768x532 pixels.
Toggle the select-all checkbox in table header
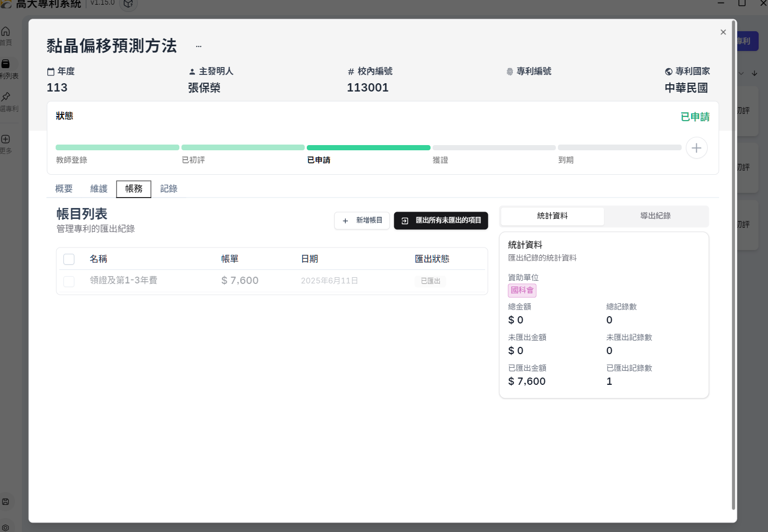(69, 259)
